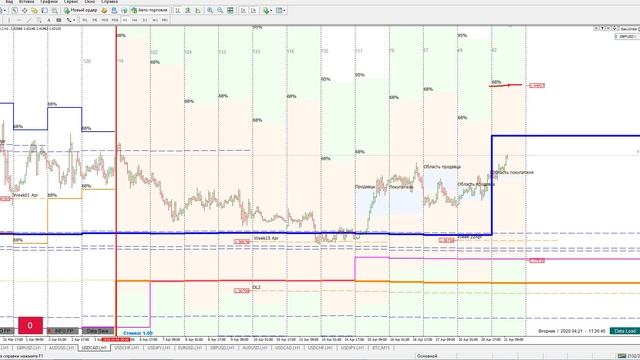Select the channel drawing tool
The height and width of the screenshot is (360, 640).
[x=39, y=20]
